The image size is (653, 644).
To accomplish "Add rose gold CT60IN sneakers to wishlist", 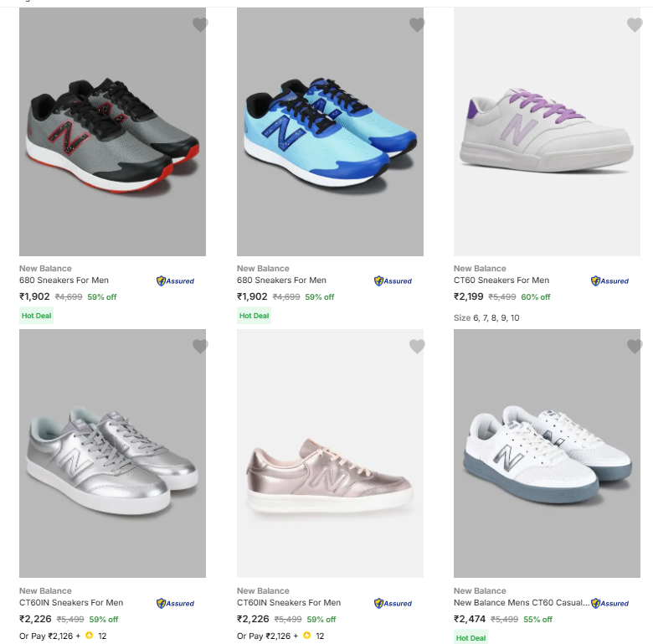I will click(417, 346).
